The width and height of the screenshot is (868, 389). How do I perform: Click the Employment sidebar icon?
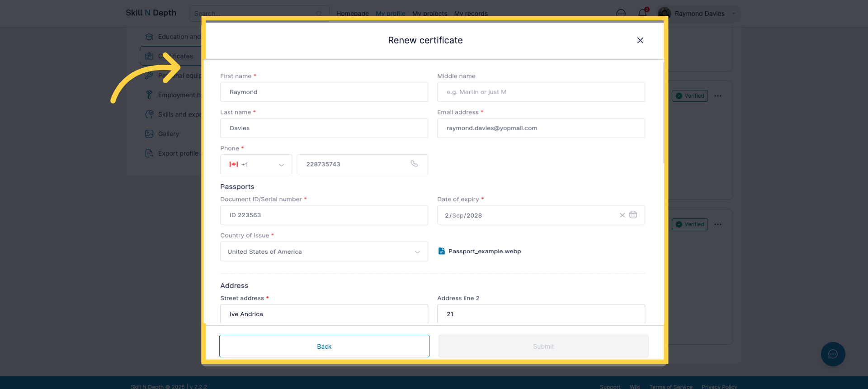tap(149, 95)
